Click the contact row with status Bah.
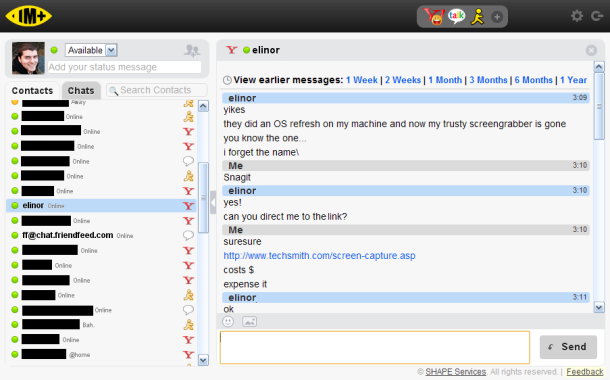This screenshot has width=610, height=380. click(101, 324)
